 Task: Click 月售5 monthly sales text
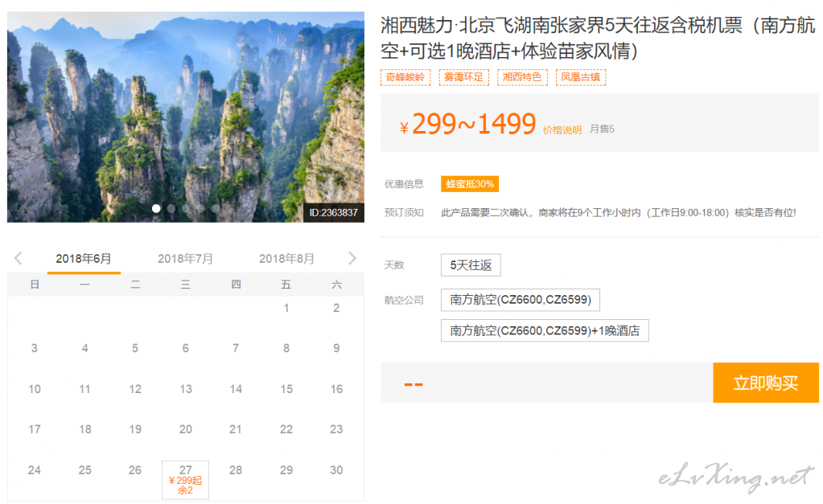[602, 129]
